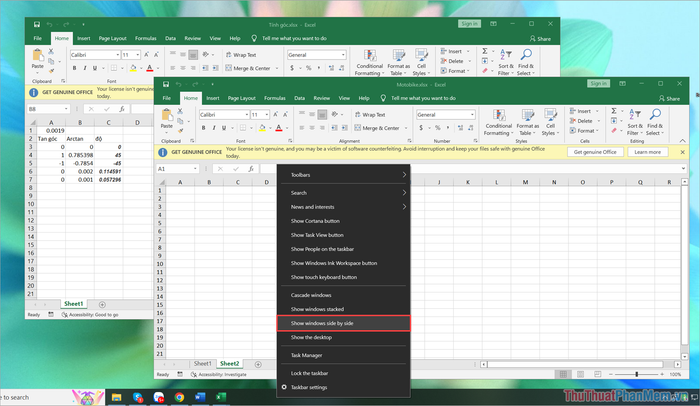Open Format as Table in Motobike.xlsx
Image resolution: width=700 pixels, height=406 pixels.
click(x=528, y=122)
